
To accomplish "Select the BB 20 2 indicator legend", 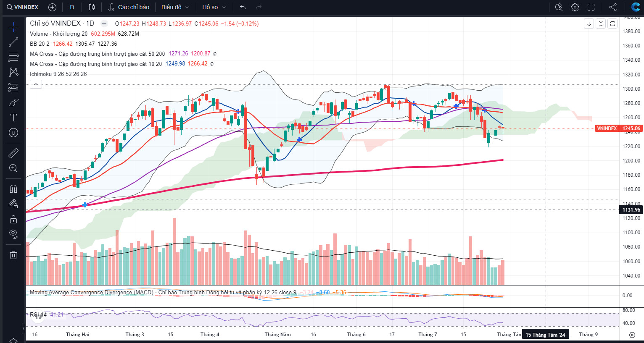I will (40, 44).
